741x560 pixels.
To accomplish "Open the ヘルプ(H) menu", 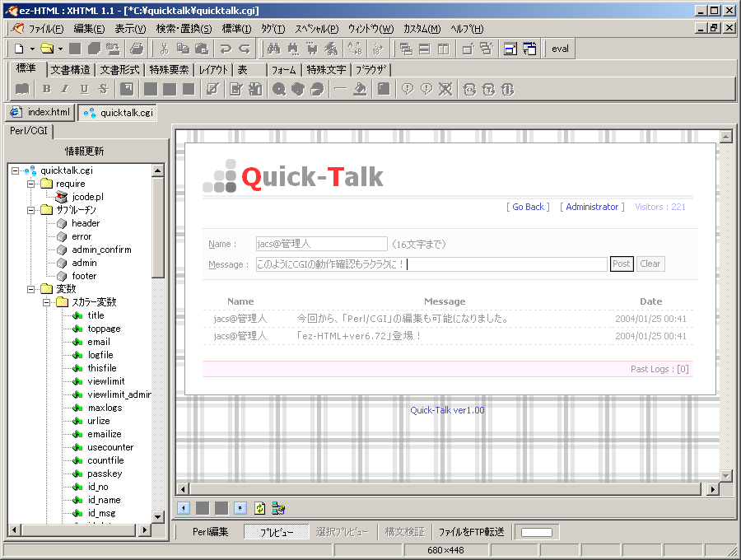I will pos(467,29).
